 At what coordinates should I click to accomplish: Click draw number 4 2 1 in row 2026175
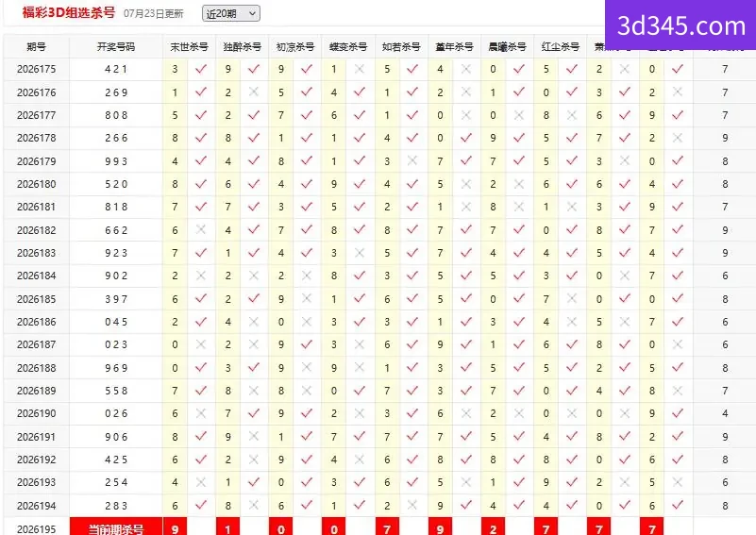pyautogui.click(x=116, y=69)
